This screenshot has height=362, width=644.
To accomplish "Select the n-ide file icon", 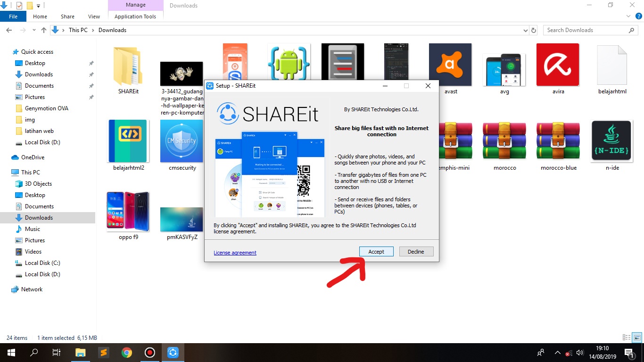I will (611, 141).
